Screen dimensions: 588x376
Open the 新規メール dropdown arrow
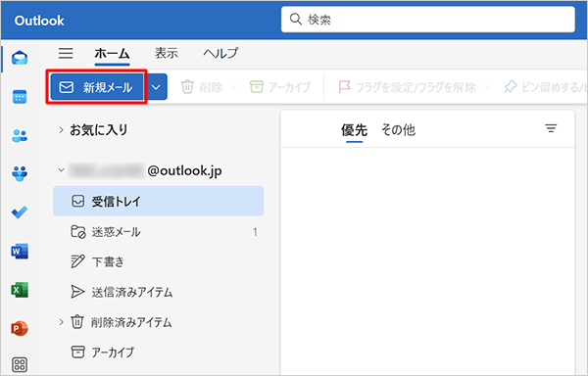(156, 87)
